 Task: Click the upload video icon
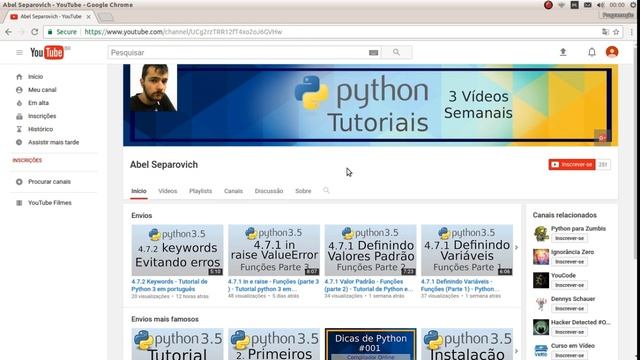(563, 52)
